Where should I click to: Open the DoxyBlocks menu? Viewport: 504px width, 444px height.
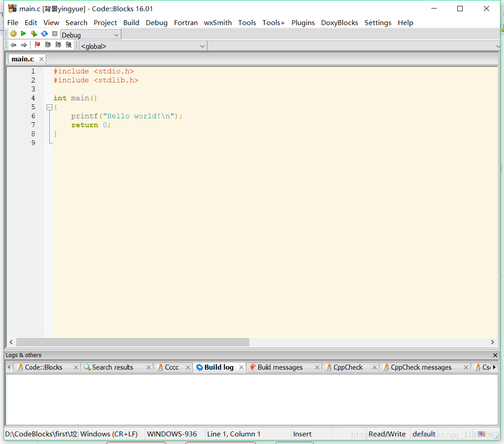coord(339,23)
